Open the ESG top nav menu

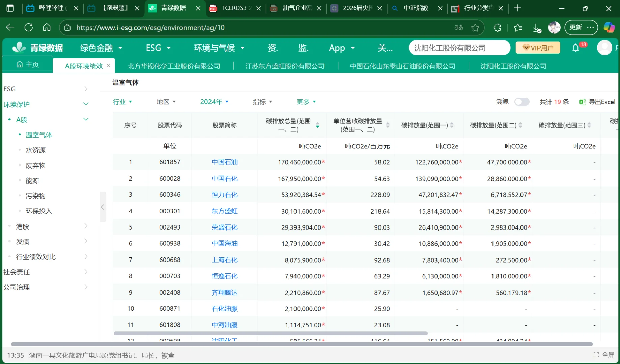click(x=158, y=48)
